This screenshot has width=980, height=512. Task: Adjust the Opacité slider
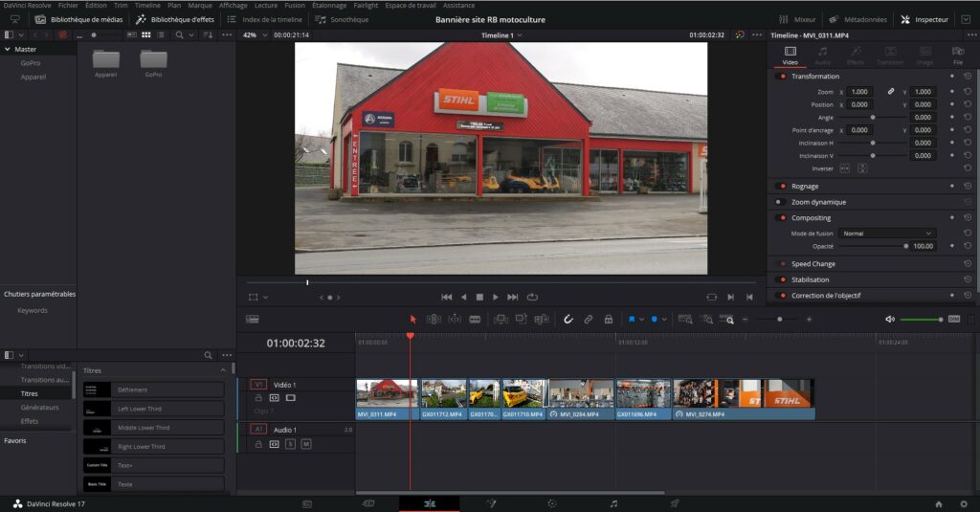point(872,246)
